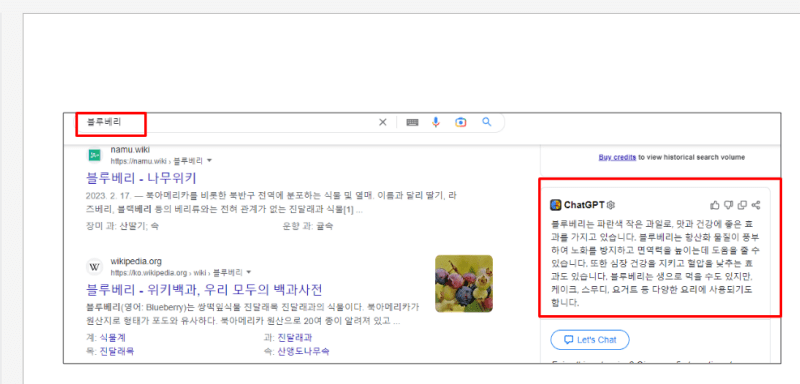800x384 pixels.
Task: Give thumbs down to ChatGPT answer
Action: click(729, 205)
